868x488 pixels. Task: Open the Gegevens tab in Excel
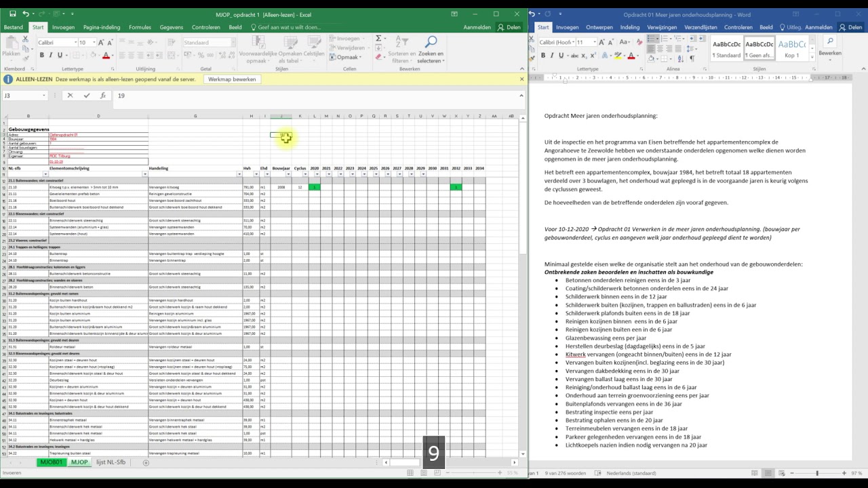pos(172,27)
